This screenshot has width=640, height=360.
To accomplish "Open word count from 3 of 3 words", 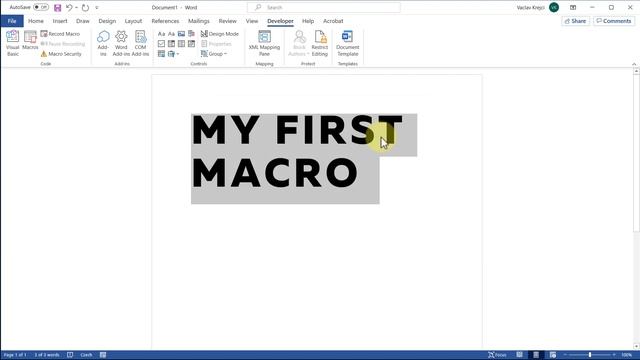I will click(x=47, y=355).
